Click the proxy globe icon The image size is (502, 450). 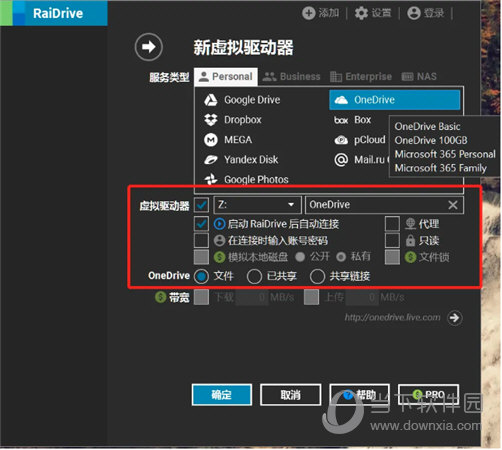tap(410, 224)
